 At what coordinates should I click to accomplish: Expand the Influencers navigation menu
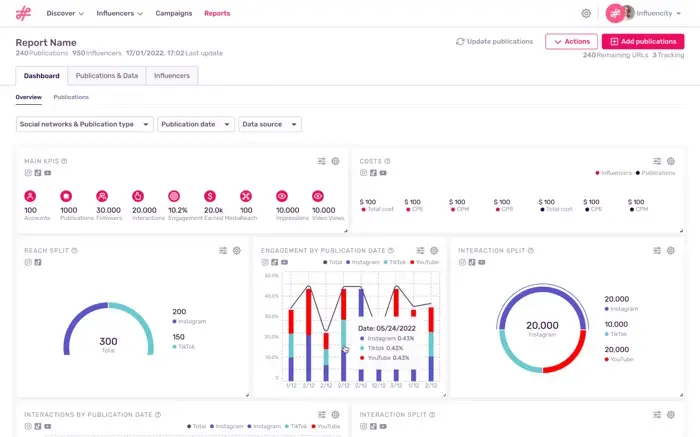pyautogui.click(x=120, y=13)
